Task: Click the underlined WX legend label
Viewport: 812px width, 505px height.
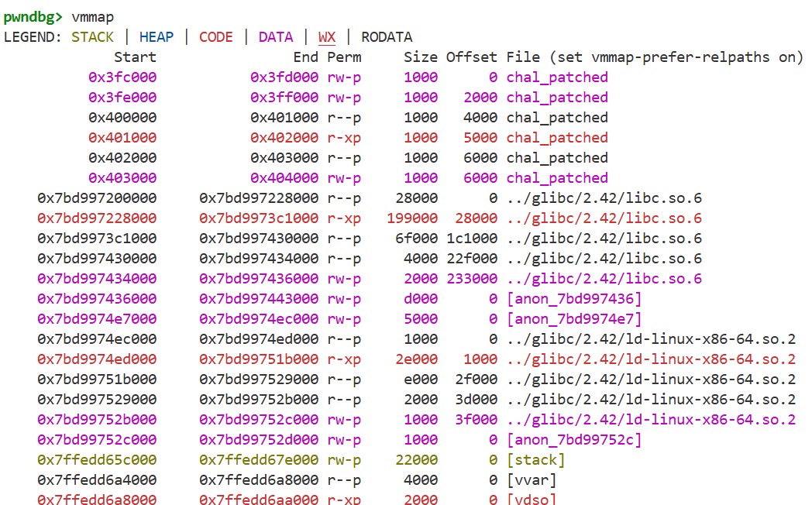Action: (x=327, y=37)
